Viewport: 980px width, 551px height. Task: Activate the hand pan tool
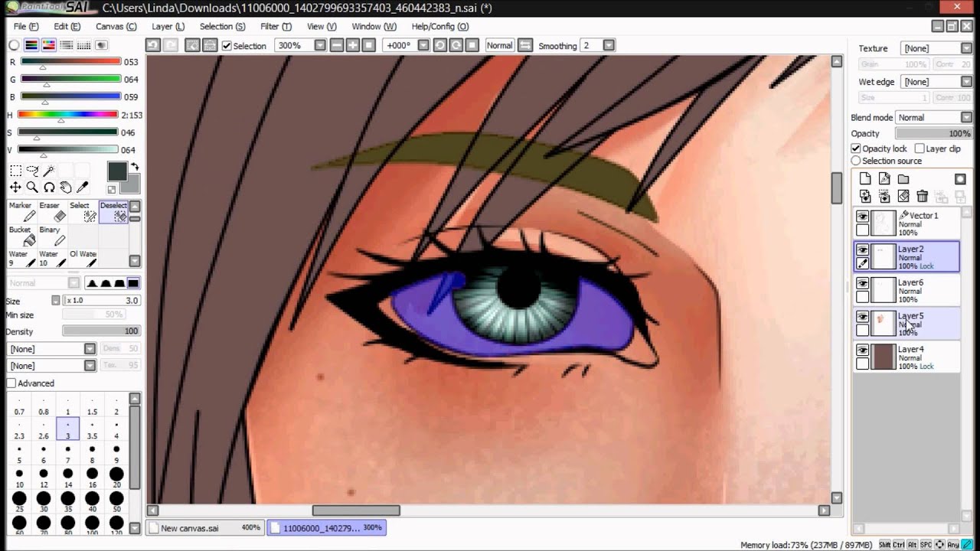(66, 187)
